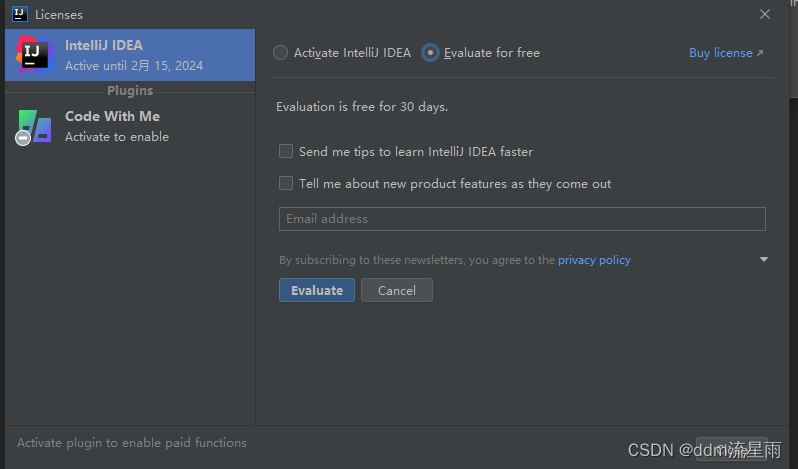
Task: Click the IJ icon in the title bar
Action: point(19,14)
